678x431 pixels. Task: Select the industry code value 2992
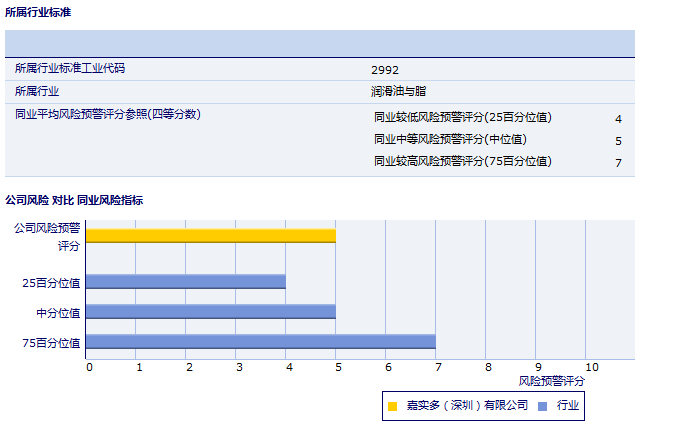384,70
